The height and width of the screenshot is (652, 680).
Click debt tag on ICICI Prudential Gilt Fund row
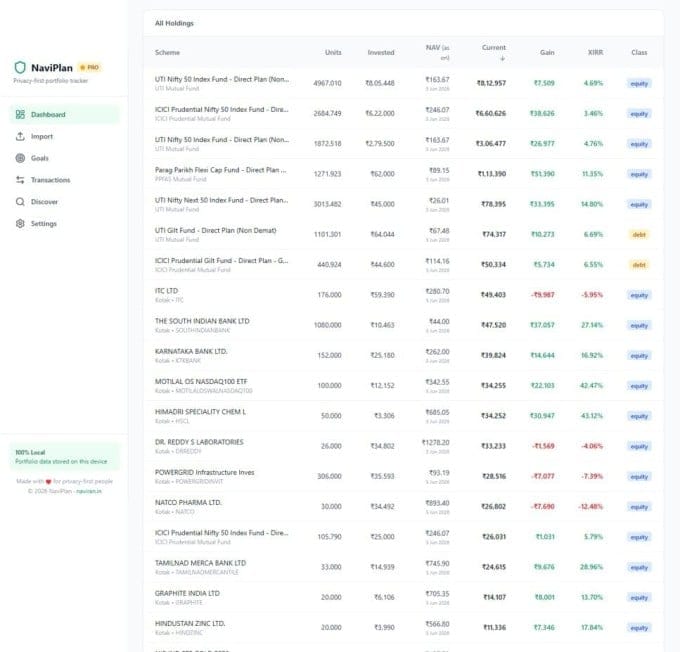(x=639, y=265)
